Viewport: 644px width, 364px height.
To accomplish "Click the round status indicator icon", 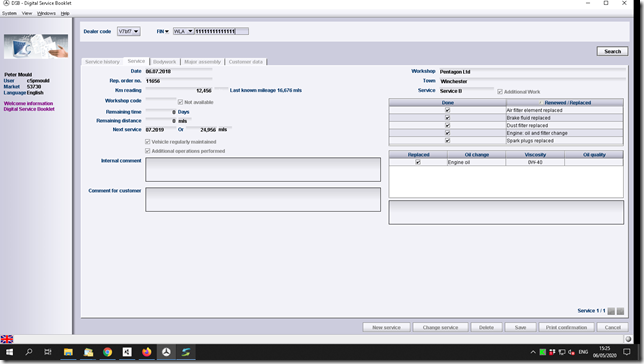I will (628, 339).
